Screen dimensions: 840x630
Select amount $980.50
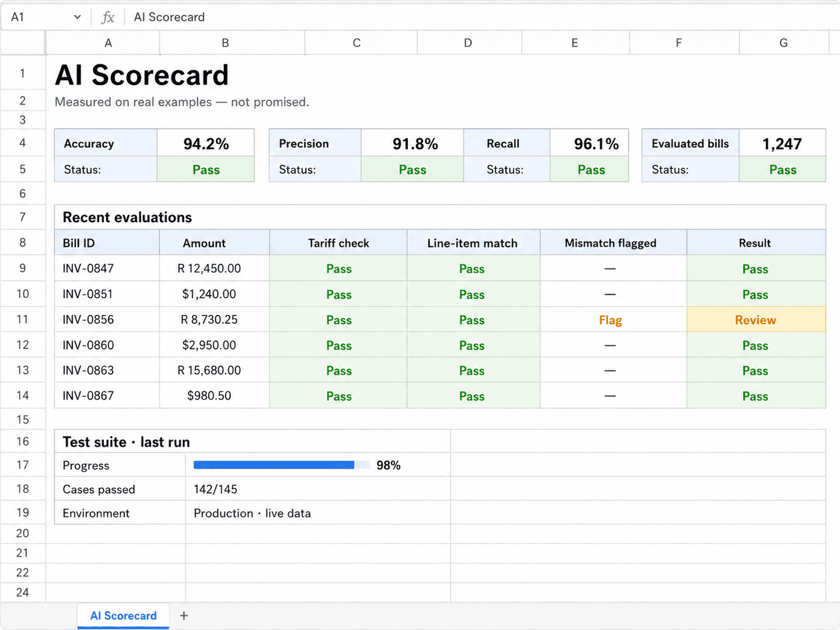[x=215, y=396]
